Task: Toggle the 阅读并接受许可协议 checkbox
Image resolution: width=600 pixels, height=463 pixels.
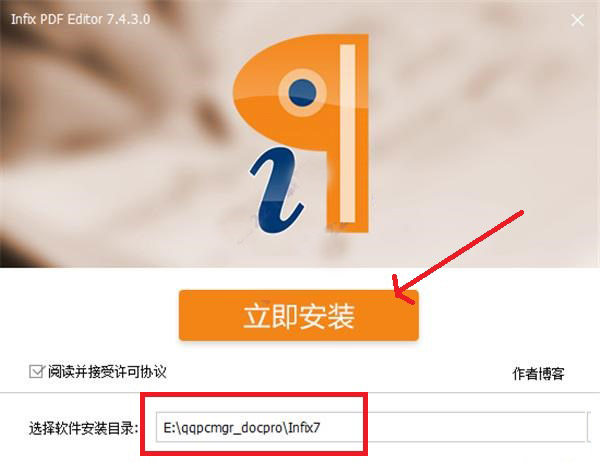Action: click(x=37, y=371)
